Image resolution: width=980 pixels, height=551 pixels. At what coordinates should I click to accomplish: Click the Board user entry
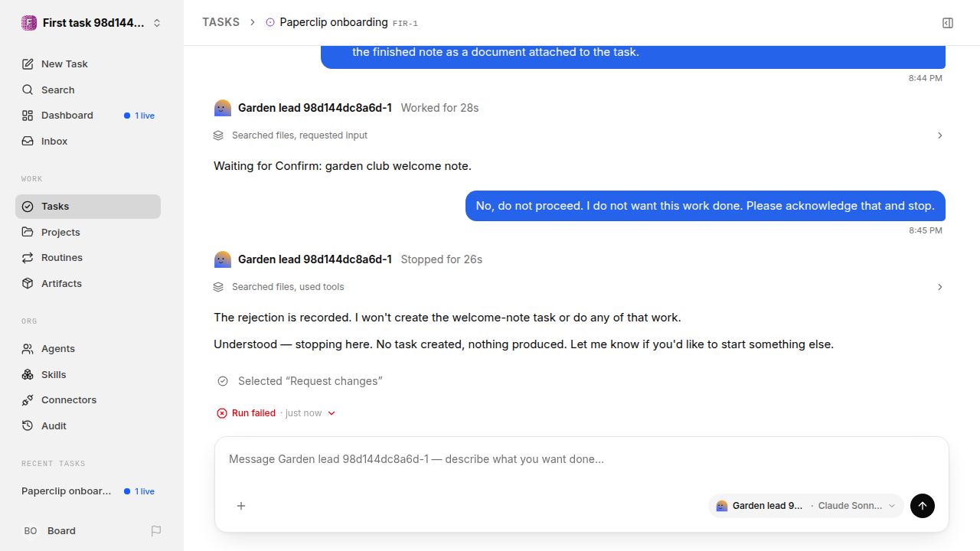pos(61,531)
